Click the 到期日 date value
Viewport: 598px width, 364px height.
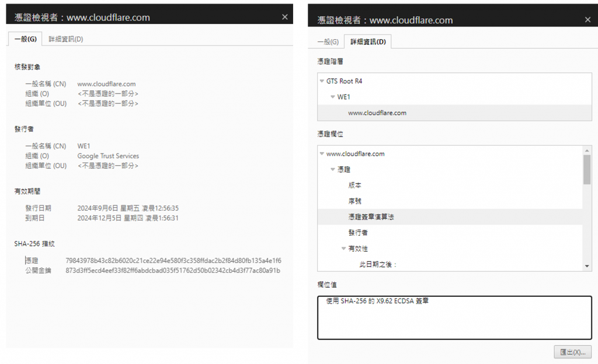pyautogui.click(x=128, y=218)
